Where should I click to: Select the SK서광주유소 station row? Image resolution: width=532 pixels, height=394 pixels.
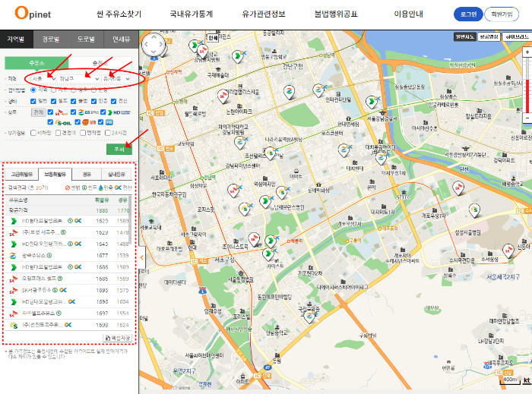[69, 290]
